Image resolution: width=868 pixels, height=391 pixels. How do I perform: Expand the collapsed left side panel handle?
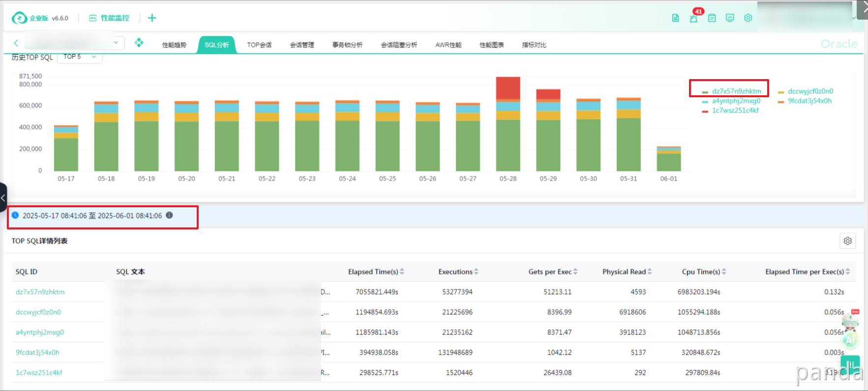(3, 197)
